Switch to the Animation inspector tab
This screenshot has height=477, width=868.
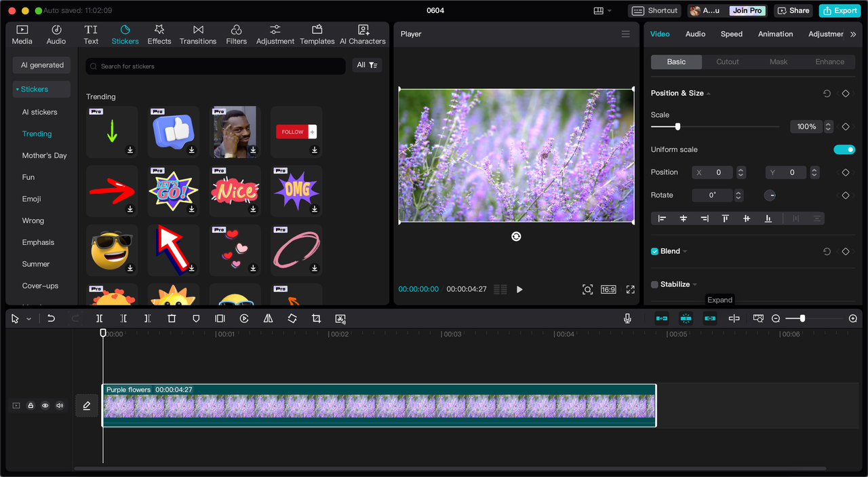(775, 34)
